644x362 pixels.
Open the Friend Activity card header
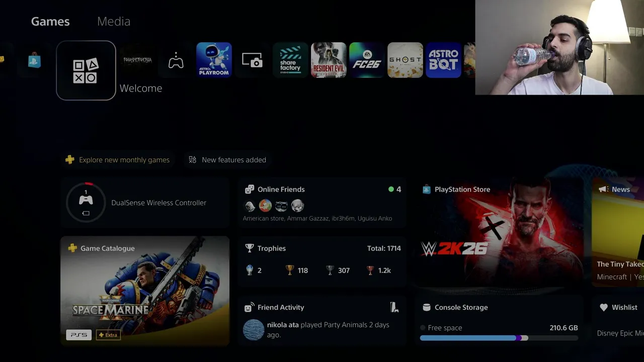[x=274, y=307]
